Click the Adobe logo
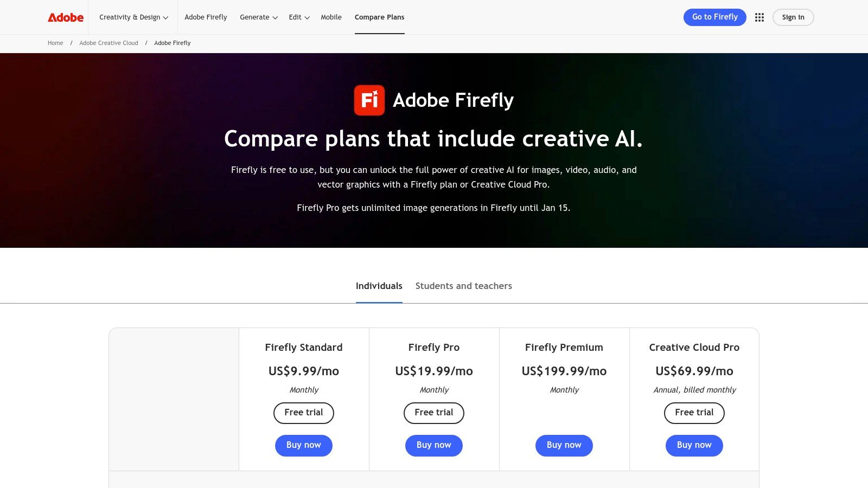Viewport: 868px width, 488px height. 65,17
